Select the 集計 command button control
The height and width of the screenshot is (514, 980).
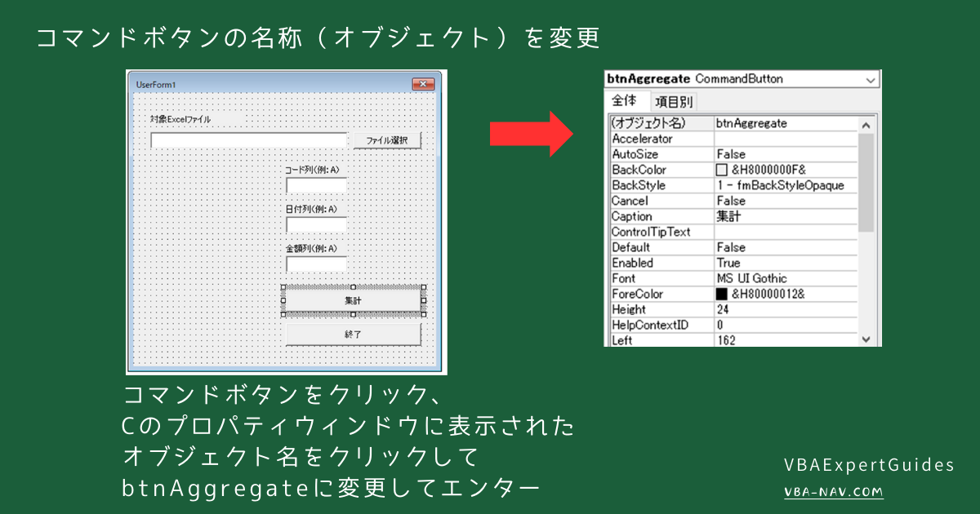point(352,301)
